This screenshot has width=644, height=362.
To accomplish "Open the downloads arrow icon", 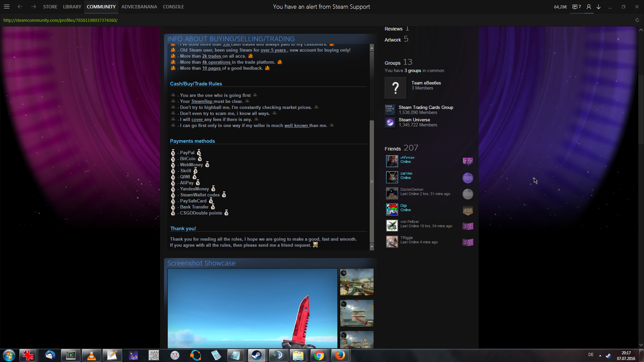I will (598, 7).
